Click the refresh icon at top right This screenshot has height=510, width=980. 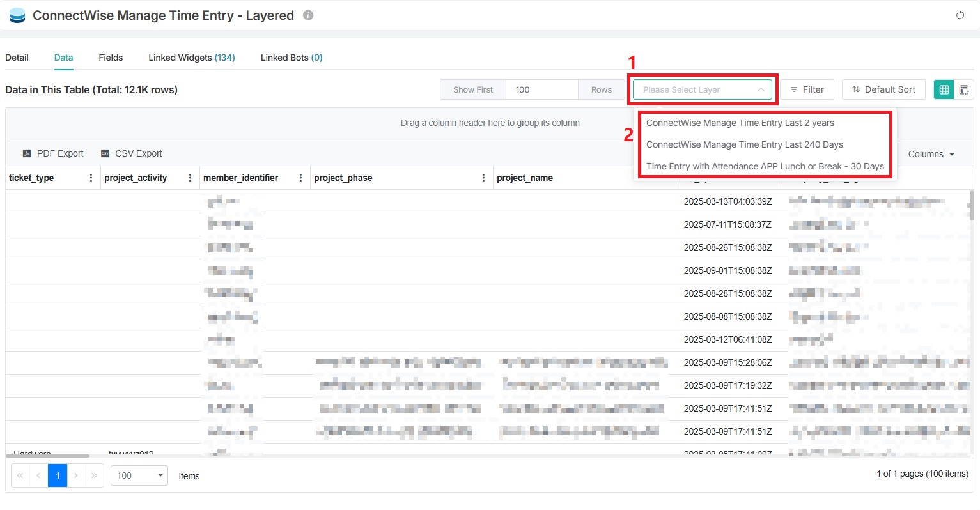(960, 15)
